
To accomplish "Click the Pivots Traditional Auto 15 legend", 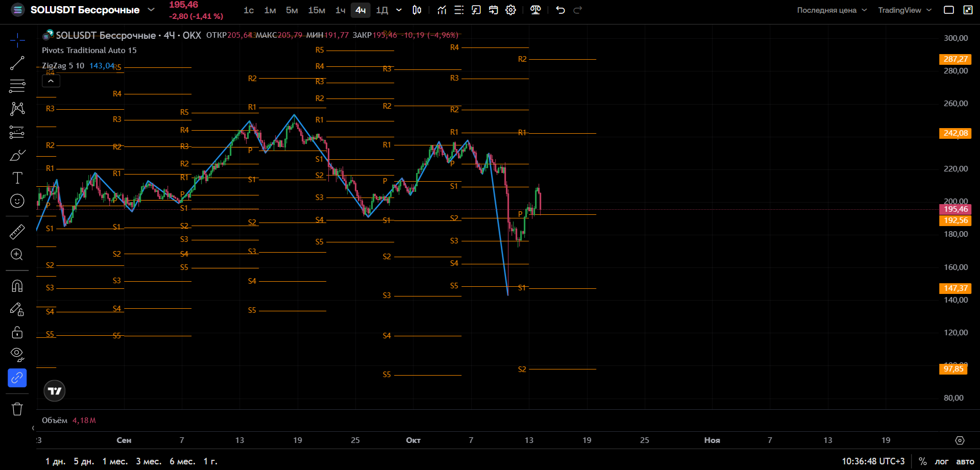I will tap(89, 51).
